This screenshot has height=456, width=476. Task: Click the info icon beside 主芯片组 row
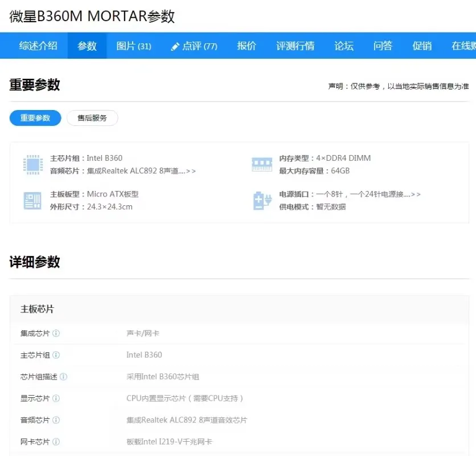click(56, 355)
